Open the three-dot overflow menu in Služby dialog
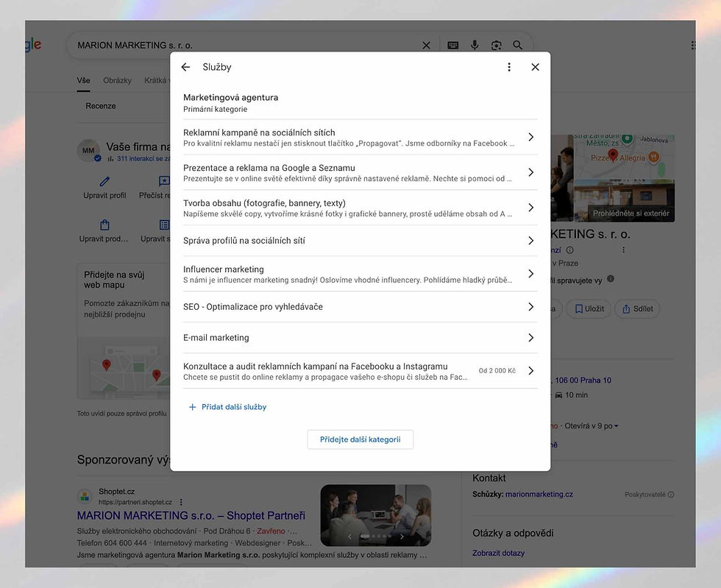Viewport: 721px width, 588px height. [x=508, y=66]
